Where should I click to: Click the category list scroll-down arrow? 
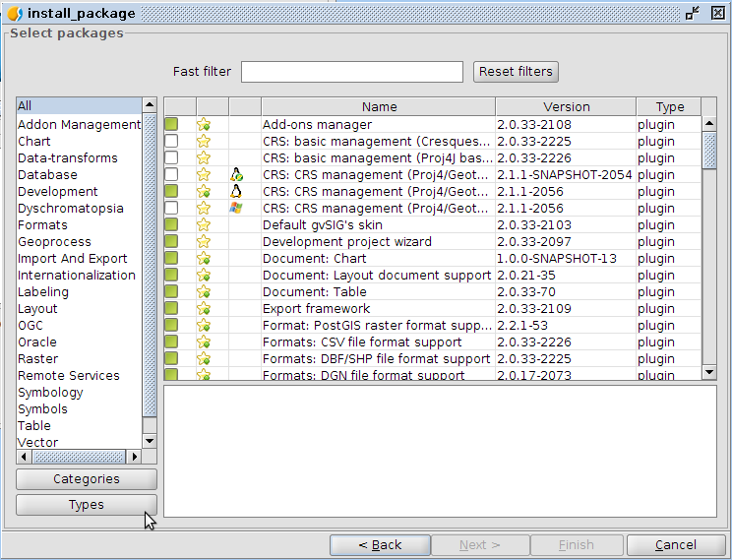pyautogui.click(x=150, y=442)
